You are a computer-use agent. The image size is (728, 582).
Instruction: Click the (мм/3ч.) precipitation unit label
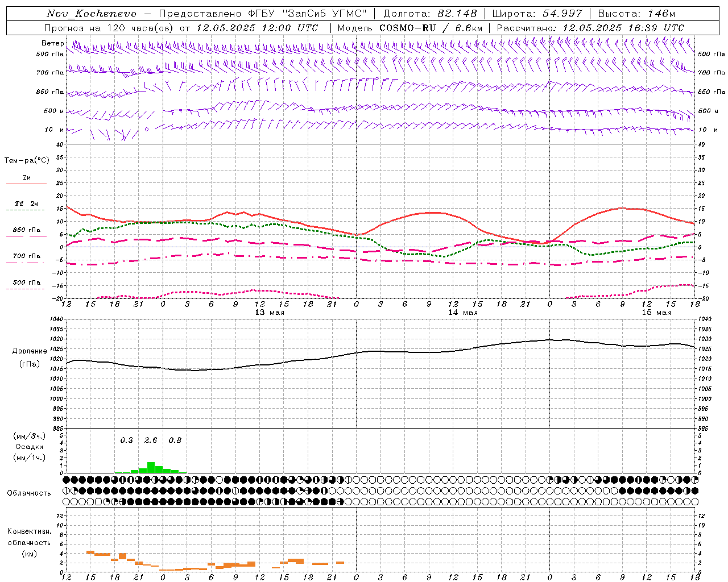[30, 436]
